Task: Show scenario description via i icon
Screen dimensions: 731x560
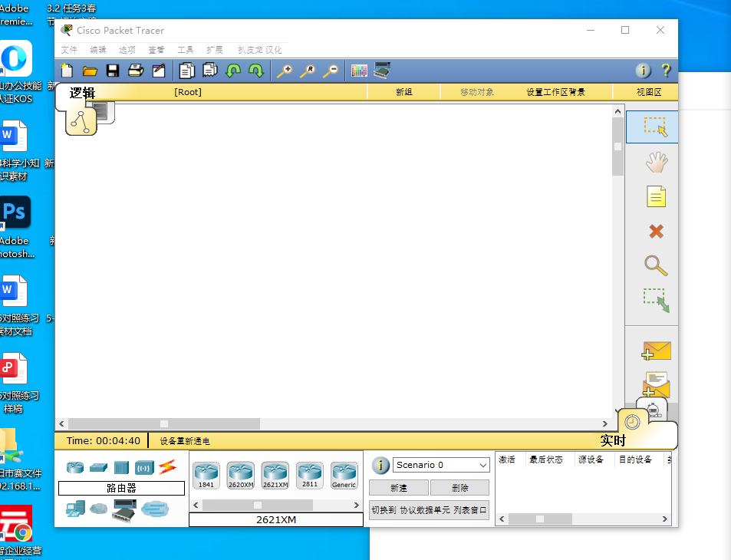Action: [380, 465]
